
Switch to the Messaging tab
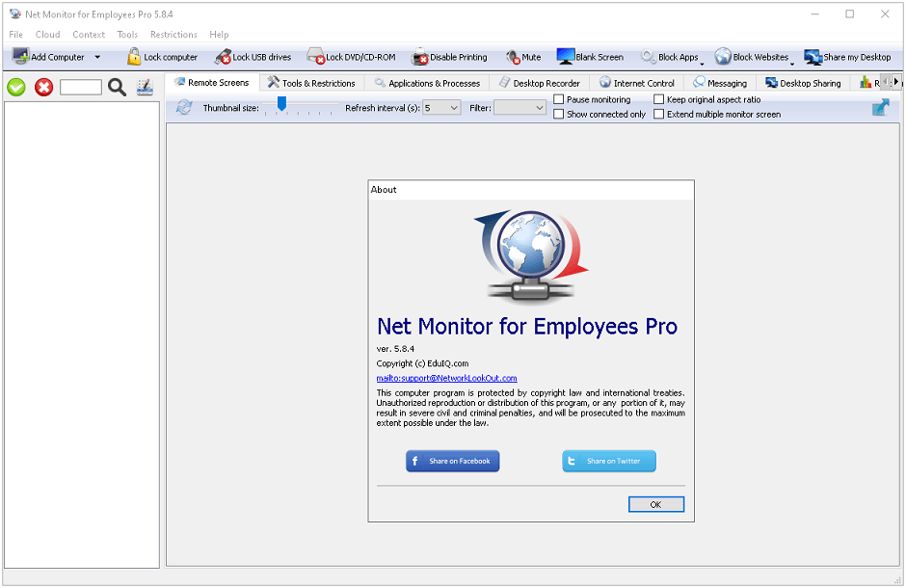721,83
